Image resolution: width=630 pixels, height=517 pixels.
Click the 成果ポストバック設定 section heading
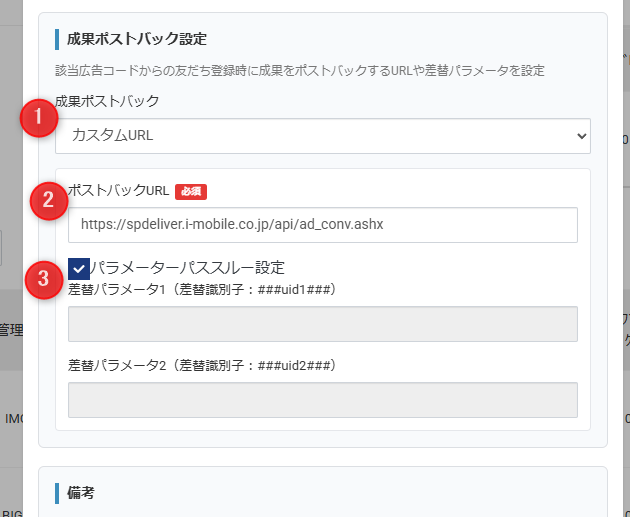point(137,39)
